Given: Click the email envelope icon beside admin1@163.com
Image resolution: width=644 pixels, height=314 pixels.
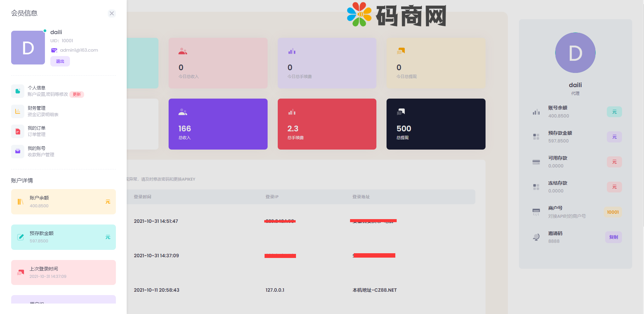Looking at the screenshot, I should click(54, 50).
